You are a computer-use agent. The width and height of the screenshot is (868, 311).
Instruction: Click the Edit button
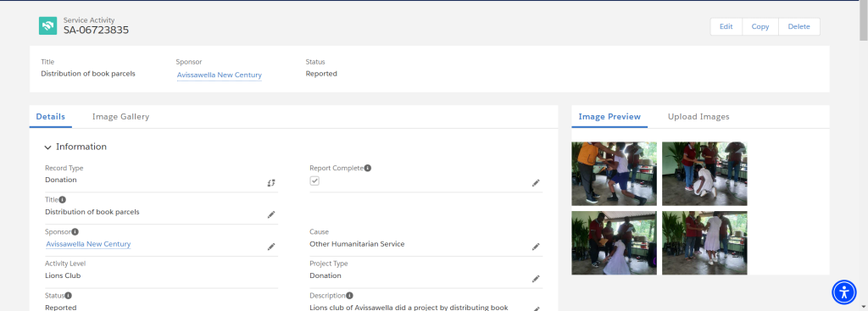point(726,26)
